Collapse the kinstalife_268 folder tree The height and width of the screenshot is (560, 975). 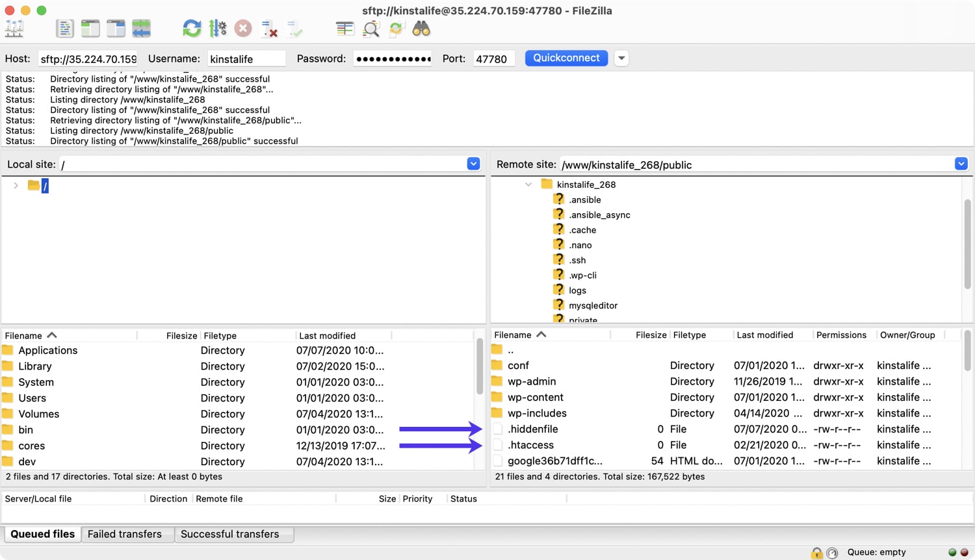pos(528,184)
